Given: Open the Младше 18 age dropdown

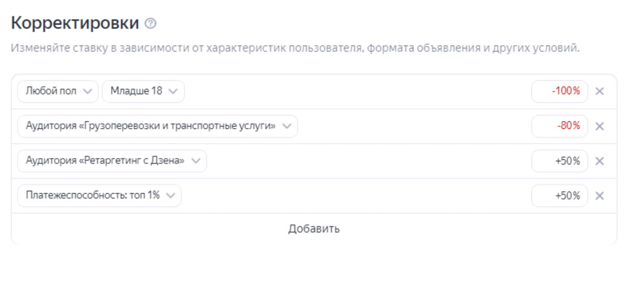Looking at the screenshot, I should click(x=143, y=91).
